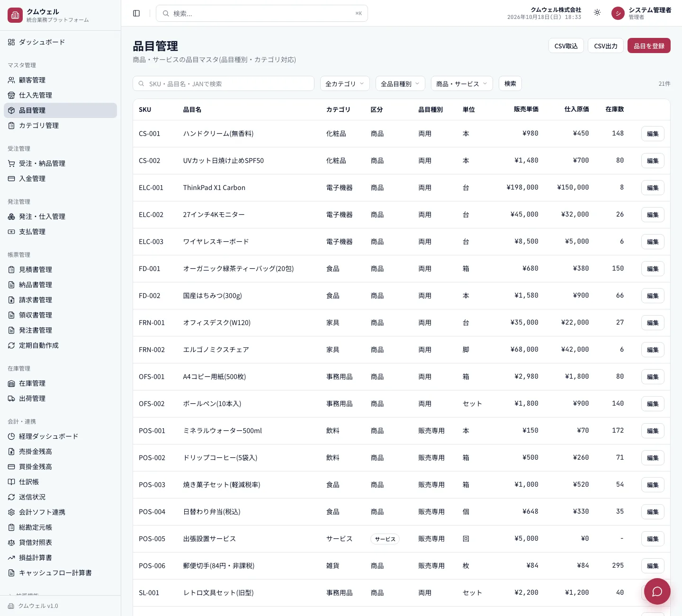
Task: Click the SKU cell OFS-002
Action: 152,404
